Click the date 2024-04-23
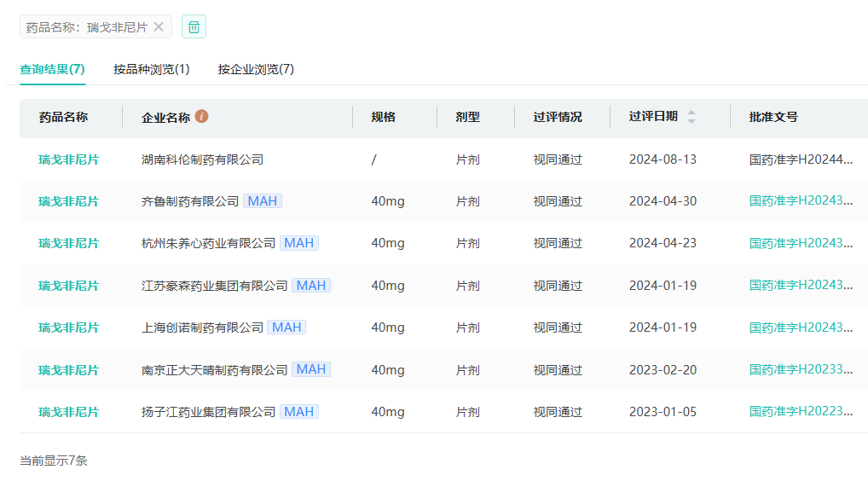The height and width of the screenshot is (481, 868). tap(663, 243)
